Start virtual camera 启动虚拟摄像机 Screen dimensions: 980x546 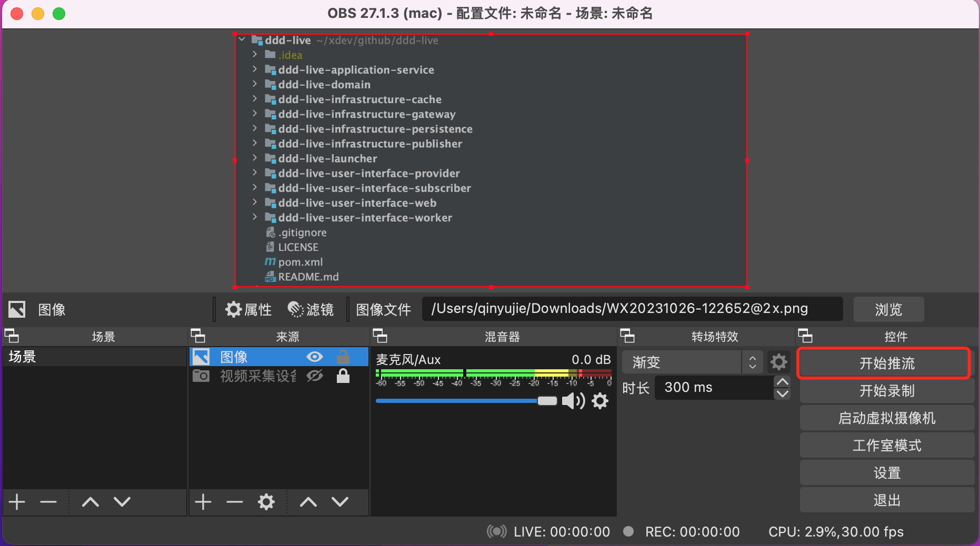pyautogui.click(x=887, y=418)
